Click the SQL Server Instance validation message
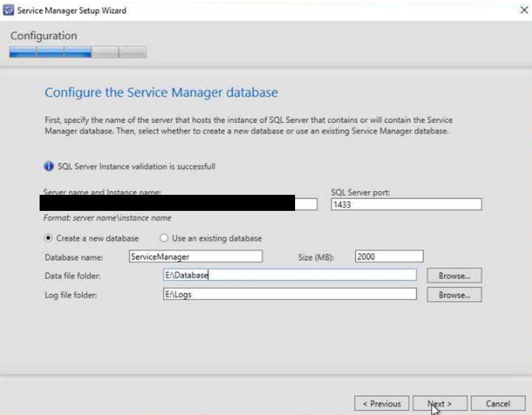Screen dimensions: 532x415 click(x=136, y=166)
